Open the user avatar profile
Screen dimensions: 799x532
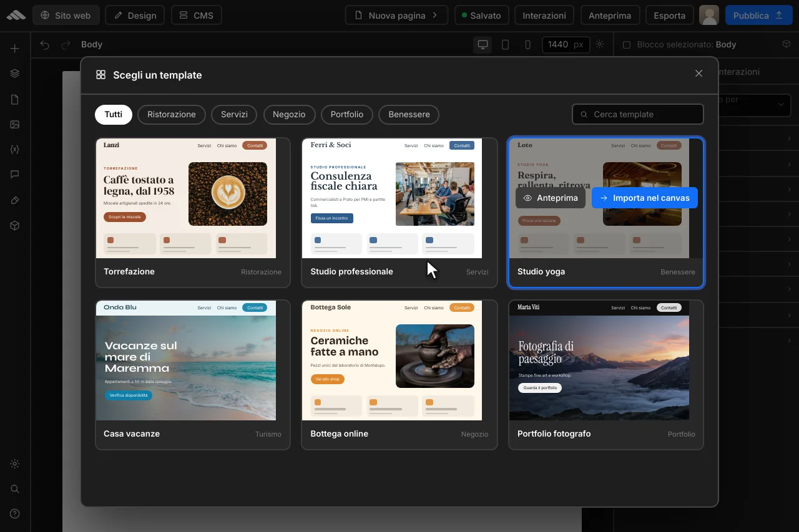coord(709,16)
